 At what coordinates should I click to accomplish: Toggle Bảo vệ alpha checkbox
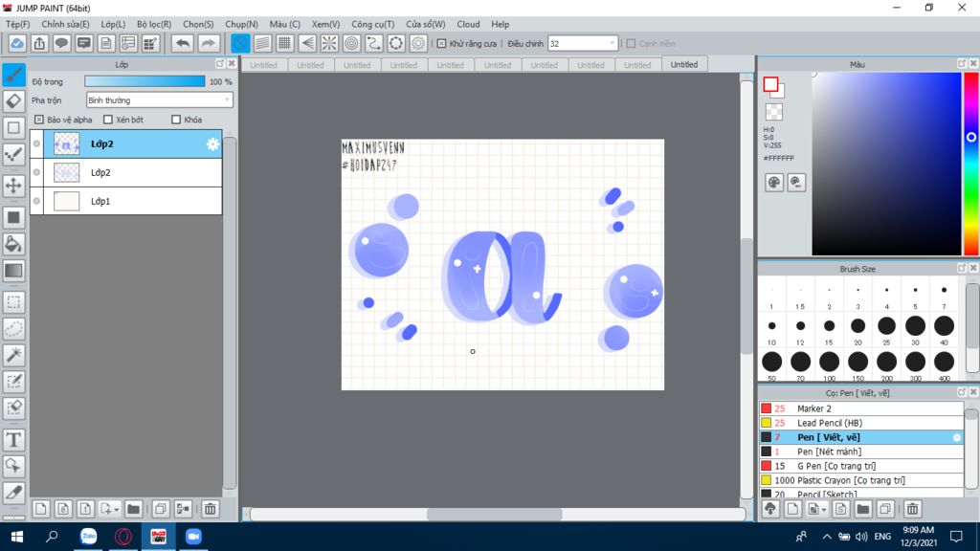point(38,120)
